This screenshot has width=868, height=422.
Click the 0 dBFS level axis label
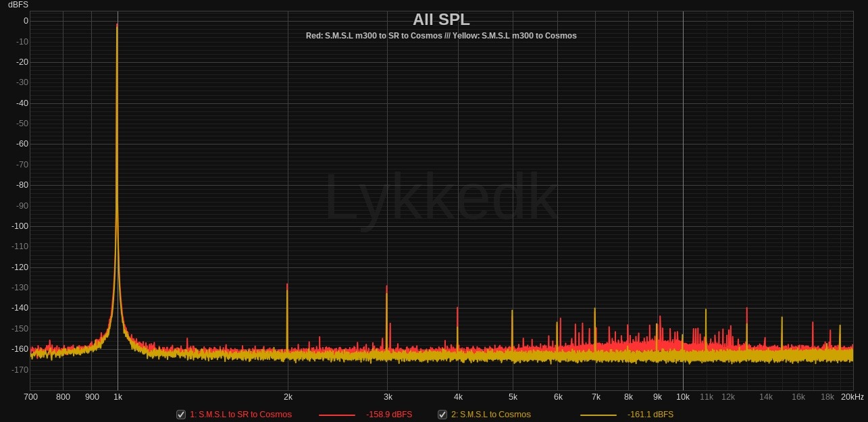pyautogui.click(x=26, y=21)
